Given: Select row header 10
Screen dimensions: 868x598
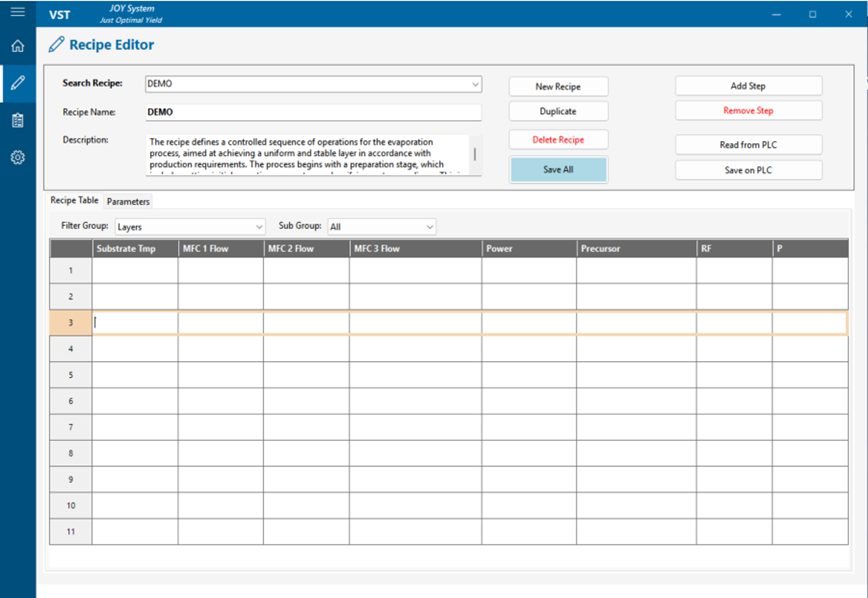Looking at the screenshot, I should click(71, 505).
